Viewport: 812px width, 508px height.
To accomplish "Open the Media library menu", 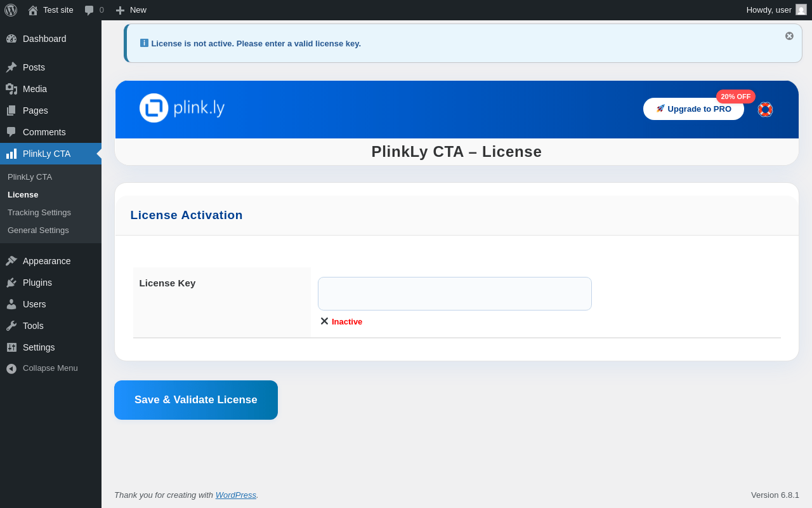I will (51, 89).
